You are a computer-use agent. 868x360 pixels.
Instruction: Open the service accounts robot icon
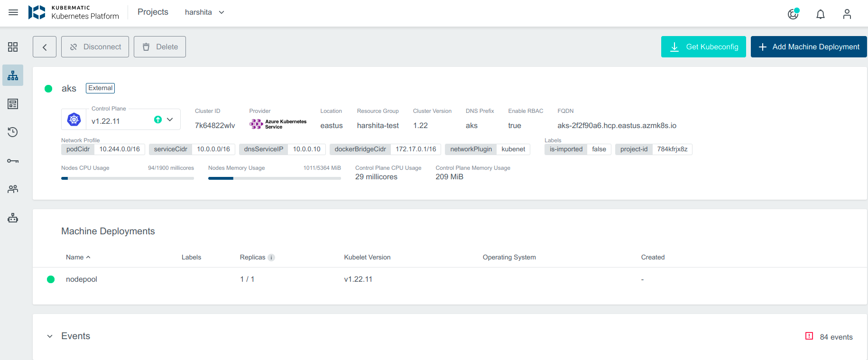[x=13, y=218]
